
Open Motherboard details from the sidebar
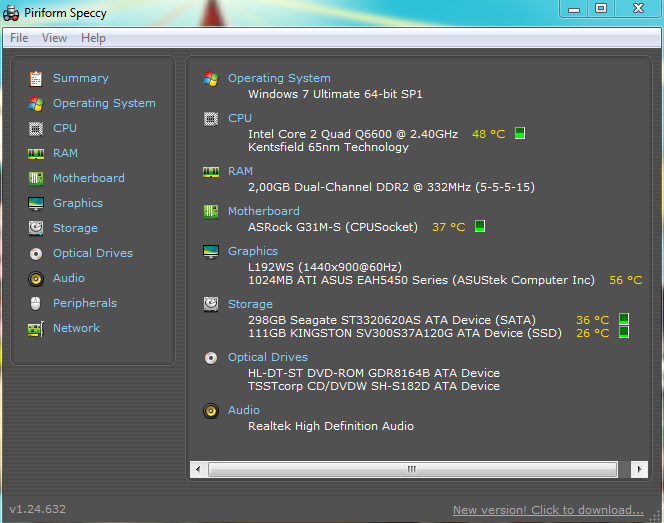89,178
